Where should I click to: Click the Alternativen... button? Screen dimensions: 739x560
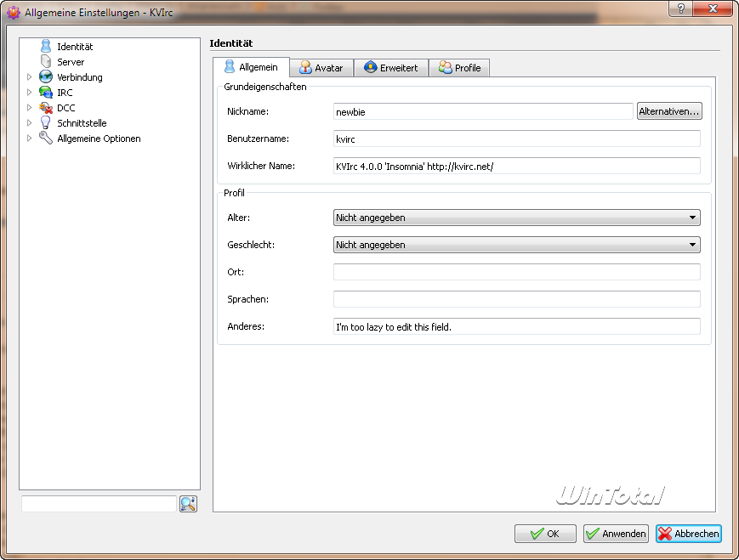coord(669,111)
